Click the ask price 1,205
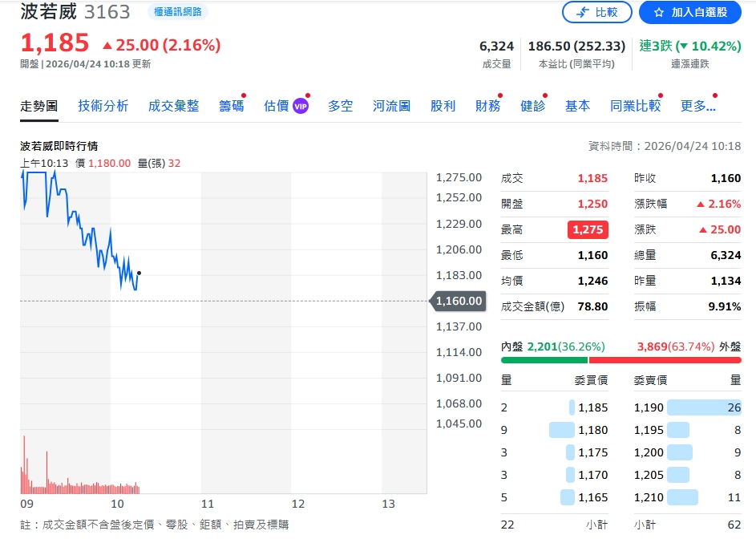This screenshot has width=756, height=547. (649, 475)
